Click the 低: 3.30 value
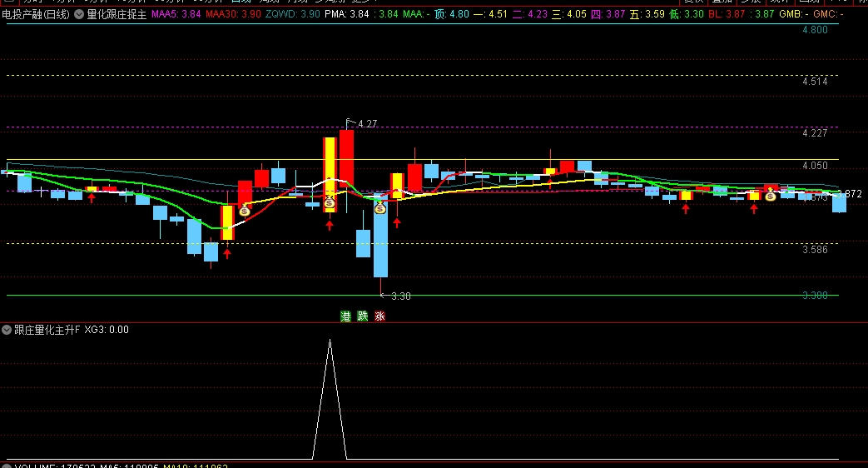Screen dimensions: 868x468 pyautogui.click(x=687, y=14)
